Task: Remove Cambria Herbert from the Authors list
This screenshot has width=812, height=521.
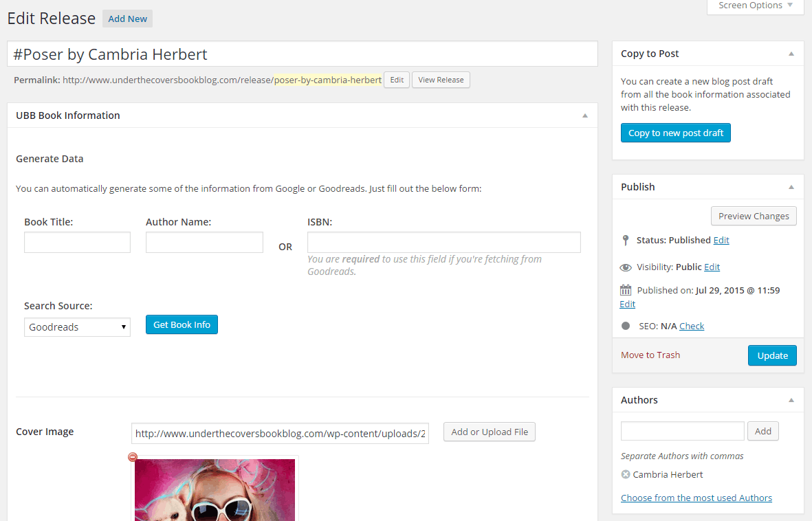Action: [626, 474]
